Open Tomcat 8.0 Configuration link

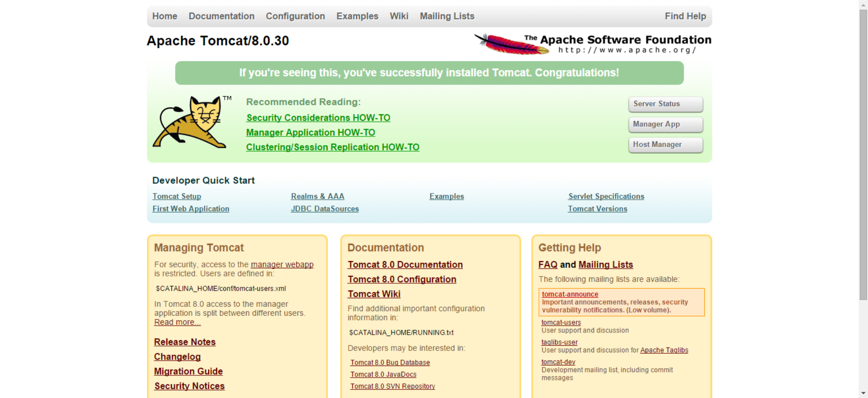402,280
